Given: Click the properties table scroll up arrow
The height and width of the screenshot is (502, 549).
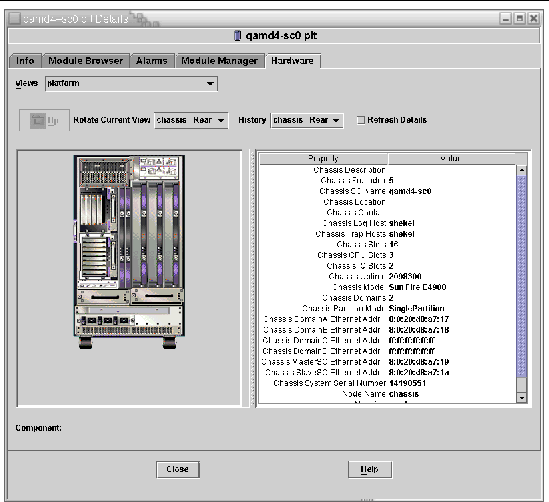Looking at the screenshot, I should (522, 170).
